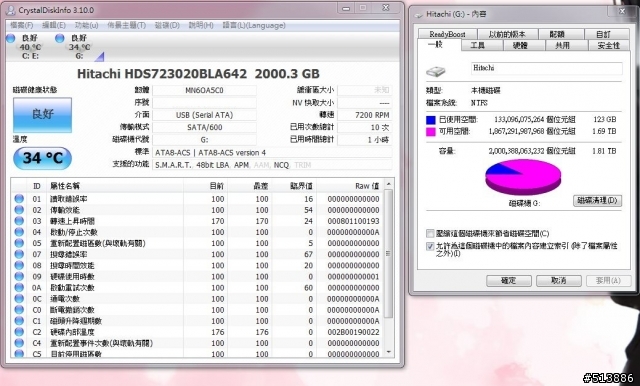Image resolution: width=640 pixels, height=386 pixels.
Task: Click the ATA8-ACS version 4 standard field
Action: pyautogui.click(x=272, y=153)
